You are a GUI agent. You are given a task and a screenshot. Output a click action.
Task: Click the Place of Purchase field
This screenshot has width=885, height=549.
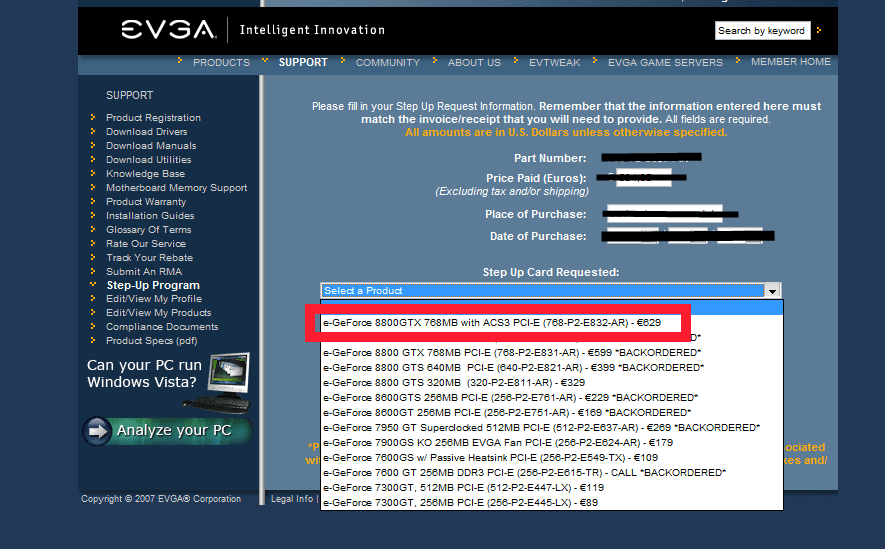664,214
